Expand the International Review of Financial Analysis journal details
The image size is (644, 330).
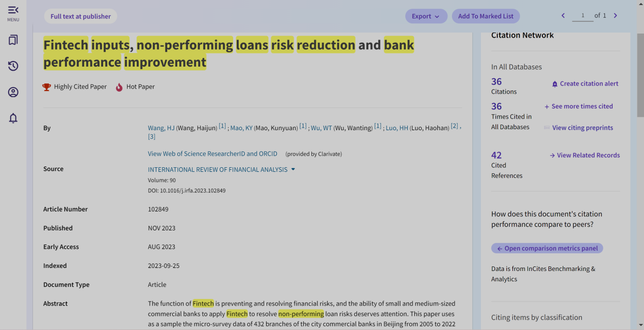coord(293,169)
